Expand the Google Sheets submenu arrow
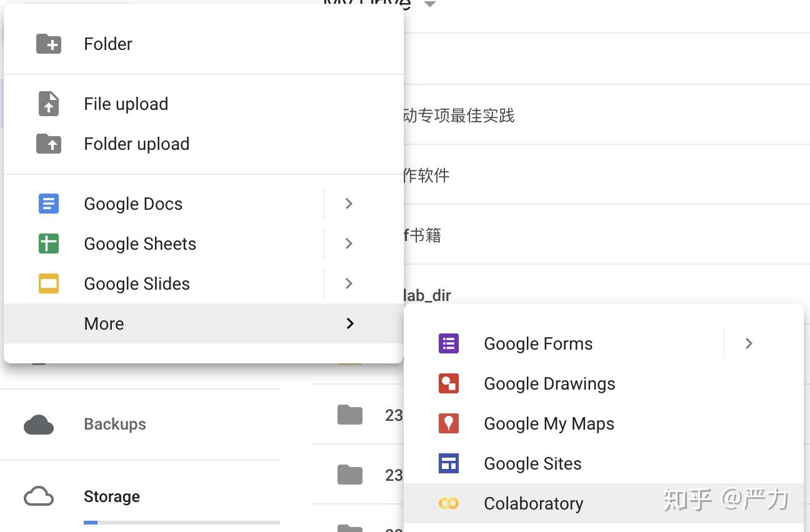810x532 pixels. pos(349,244)
